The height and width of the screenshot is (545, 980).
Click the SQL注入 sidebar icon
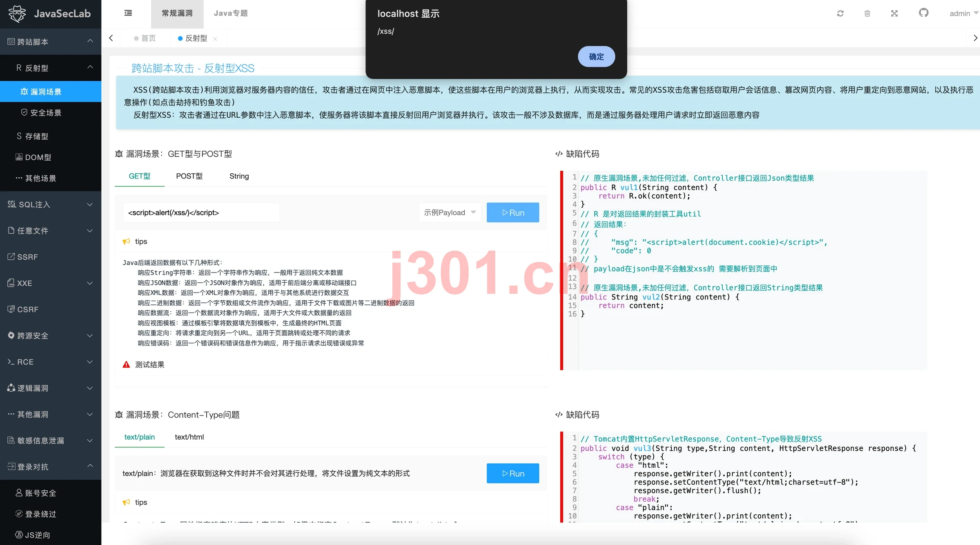(x=11, y=204)
